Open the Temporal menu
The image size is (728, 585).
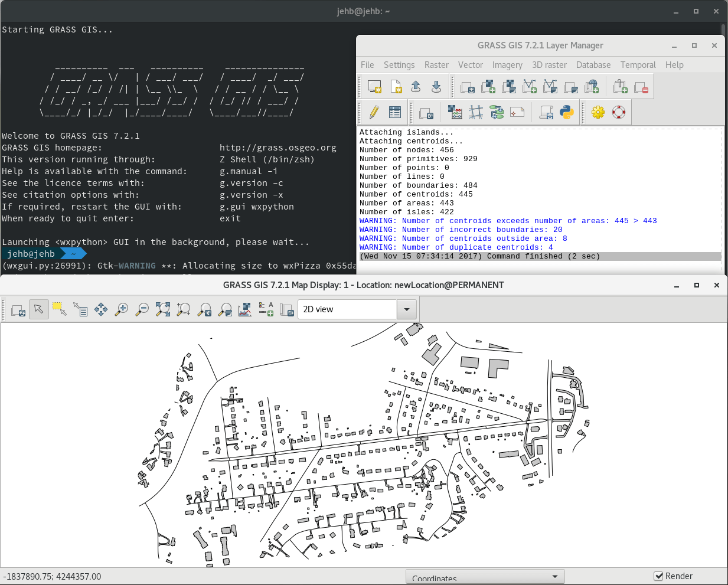tap(638, 65)
